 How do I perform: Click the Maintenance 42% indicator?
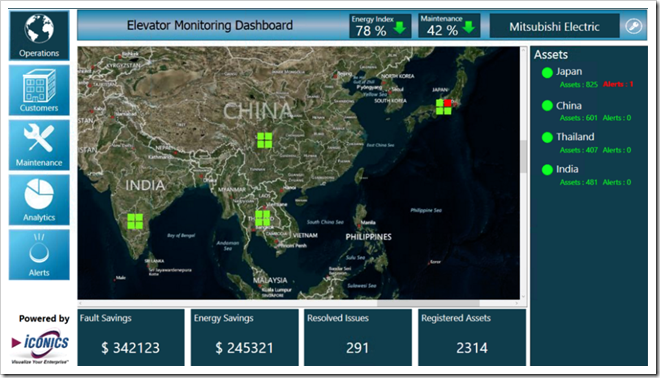pos(449,26)
